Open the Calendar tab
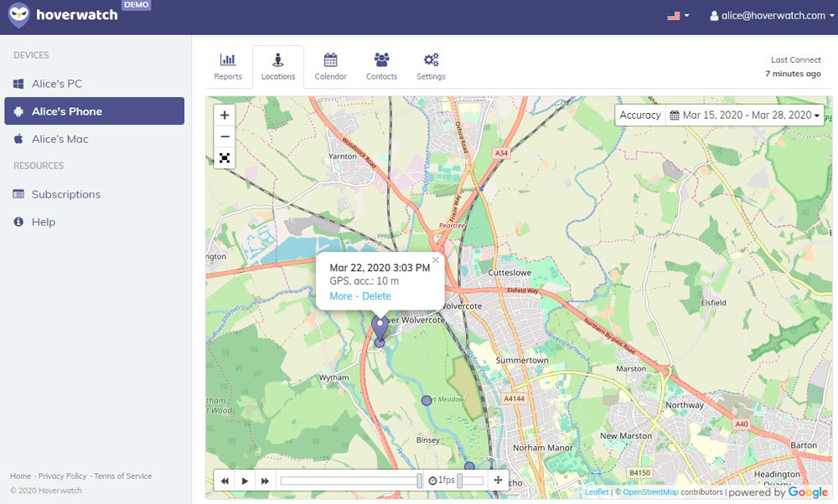This screenshot has width=838, height=504. point(330,67)
